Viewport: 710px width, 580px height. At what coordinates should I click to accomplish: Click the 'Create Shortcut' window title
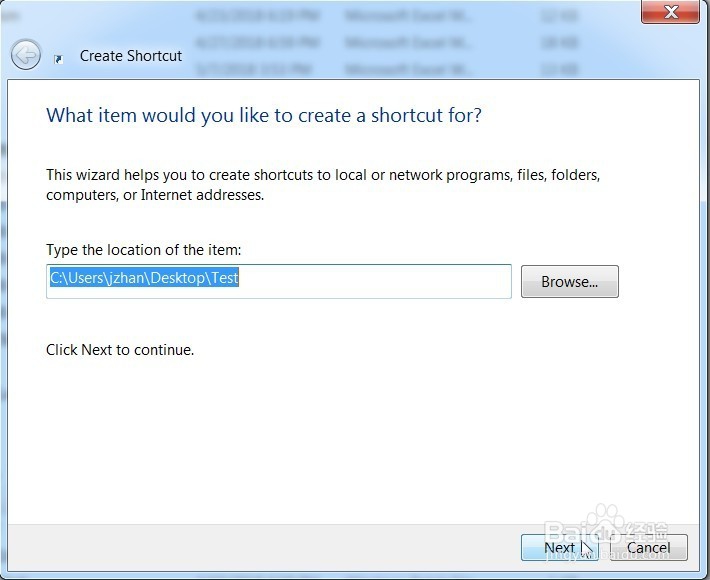[x=131, y=56]
